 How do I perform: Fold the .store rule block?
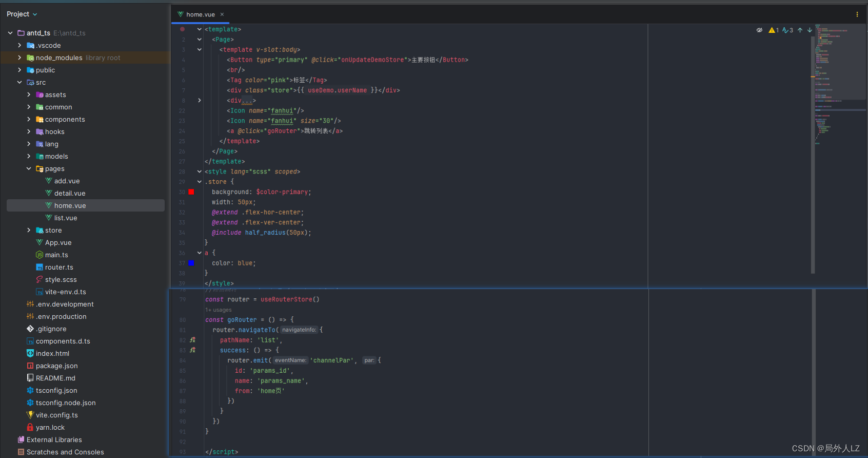(x=200, y=182)
